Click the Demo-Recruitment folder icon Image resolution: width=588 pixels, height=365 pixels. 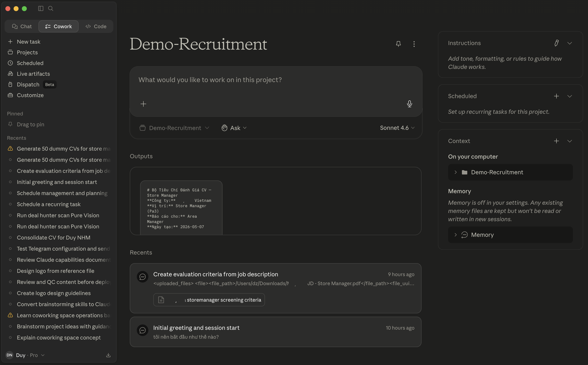tap(464, 172)
